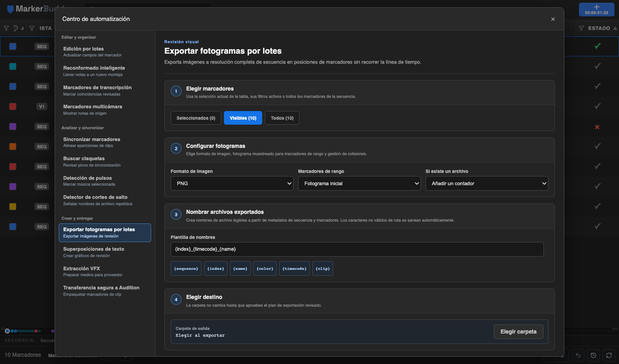This screenshot has height=364, width=619.
Task: Insert the {name} token chip
Action: point(240,268)
